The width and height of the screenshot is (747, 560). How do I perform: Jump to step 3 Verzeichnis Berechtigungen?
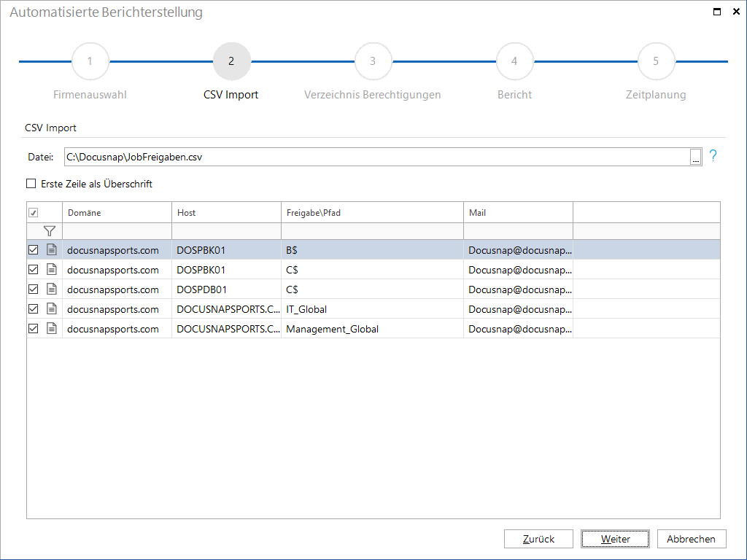tap(373, 61)
